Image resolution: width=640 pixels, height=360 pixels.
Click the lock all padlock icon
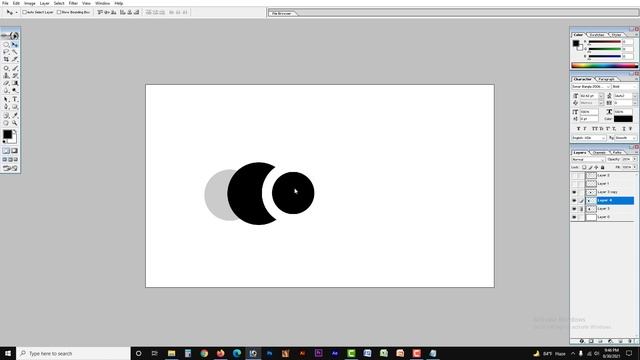[602, 167]
